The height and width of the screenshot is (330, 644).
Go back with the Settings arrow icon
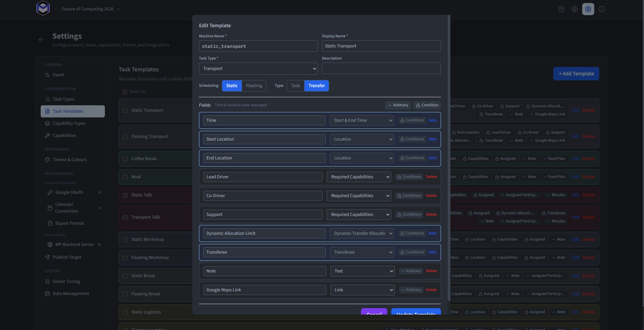click(x=41, y=40)
